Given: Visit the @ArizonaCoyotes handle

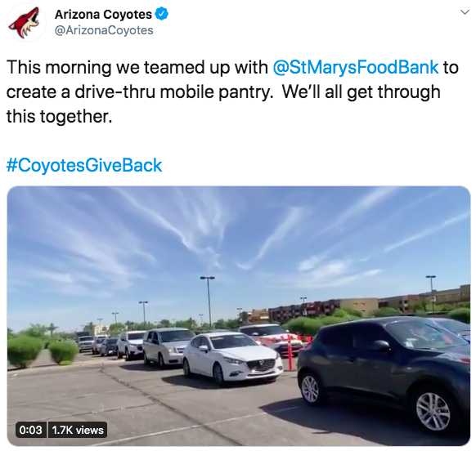Looking at the screenshot, I should coord(104,30).
